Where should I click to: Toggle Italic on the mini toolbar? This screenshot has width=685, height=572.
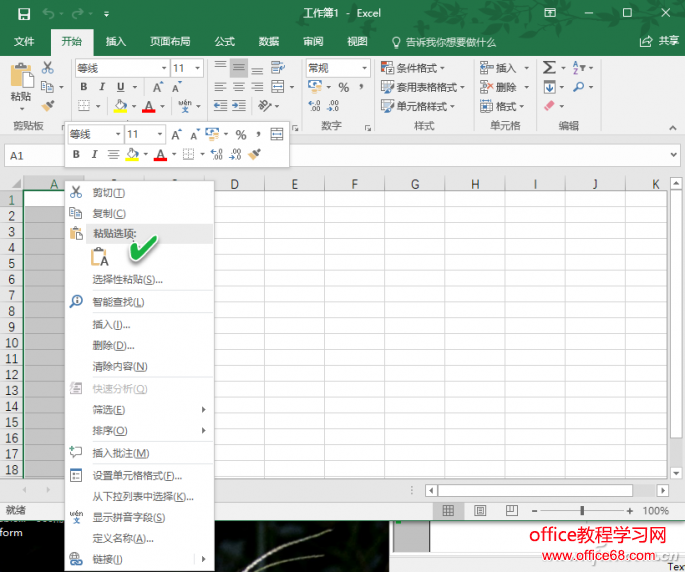click(94, 154)
